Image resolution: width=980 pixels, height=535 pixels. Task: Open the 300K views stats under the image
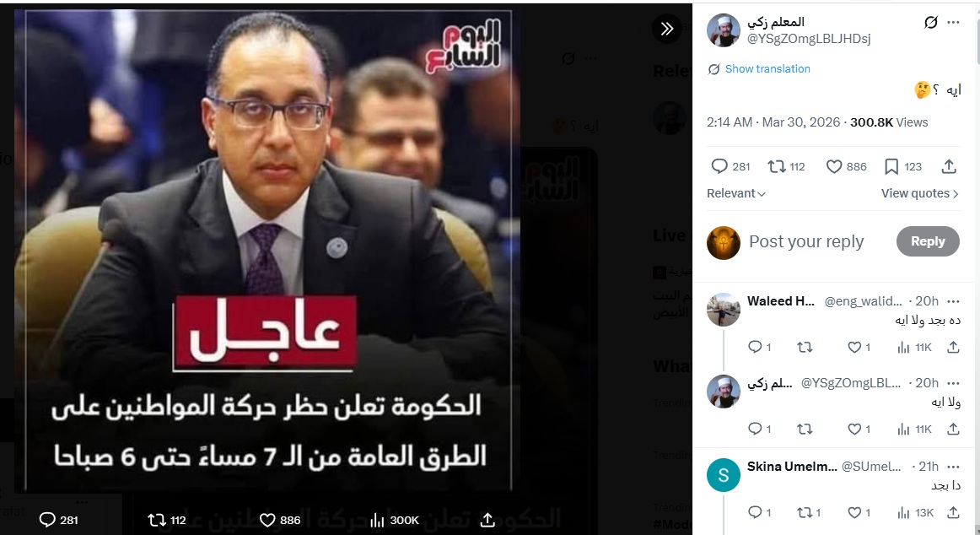[395, 520]
